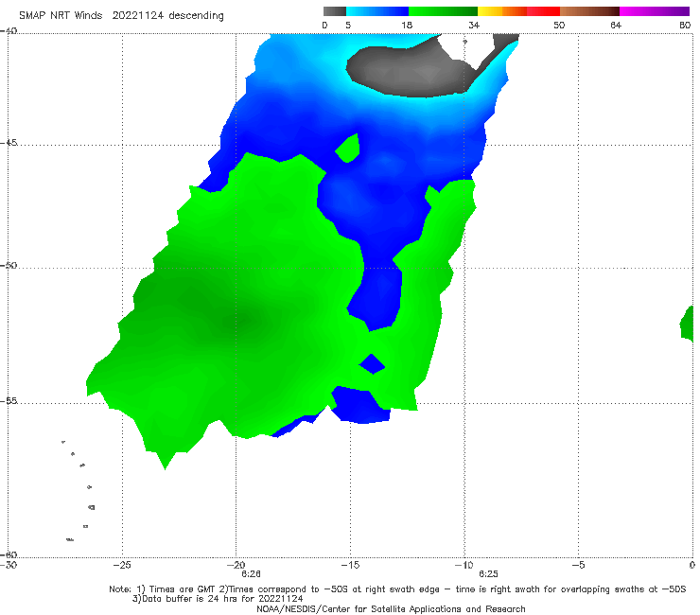This screenshot has width=700, height=615.
Task: Click the latitude label '-45'
Action: pos(9,143)
